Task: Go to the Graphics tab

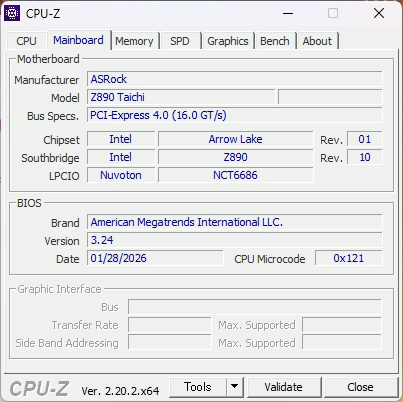Action: tap(228, 41)
